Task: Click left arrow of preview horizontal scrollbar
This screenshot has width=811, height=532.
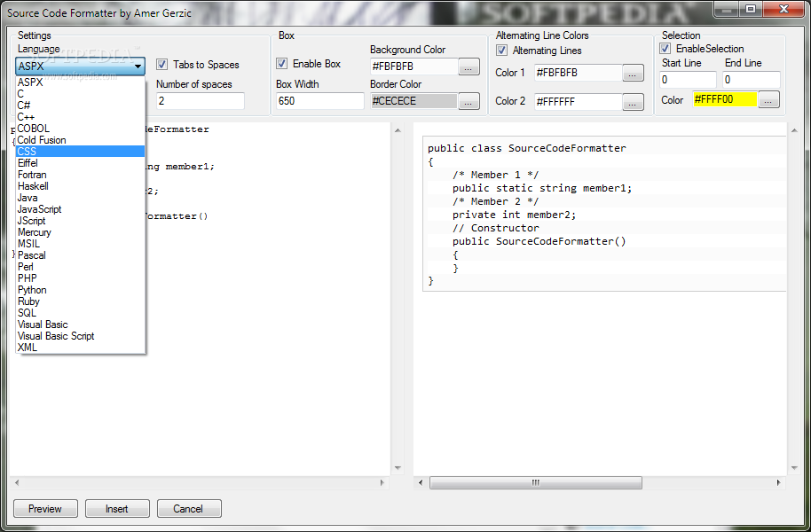Action: [420, 482]
